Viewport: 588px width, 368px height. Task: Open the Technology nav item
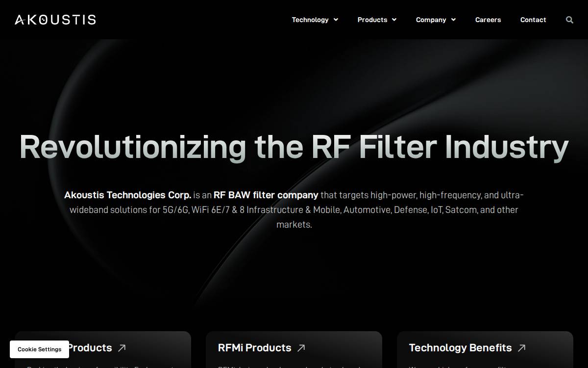[x=310, y=20]
